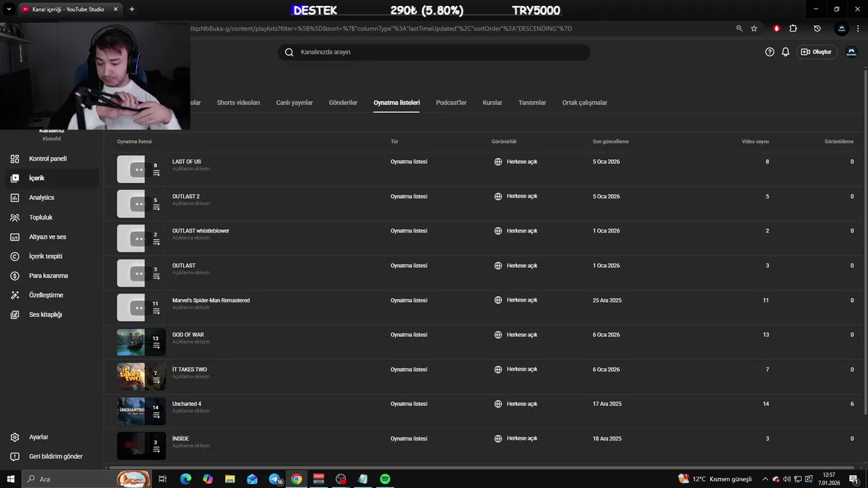The height and width of the screenshot is (488, 868).
Task: Open the OUTLAST 2 playlist
Action: tap(186, 197)
